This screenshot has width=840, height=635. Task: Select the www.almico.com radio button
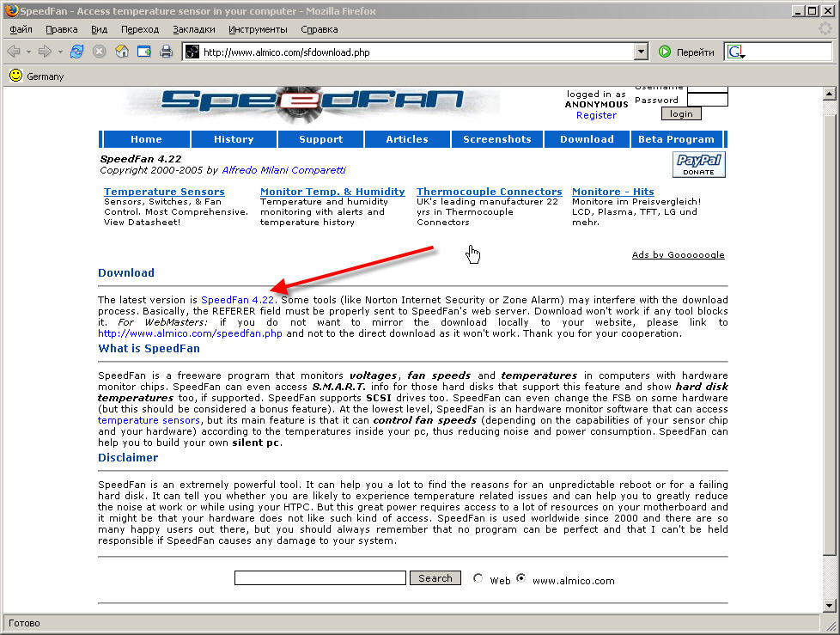point(520,578)
